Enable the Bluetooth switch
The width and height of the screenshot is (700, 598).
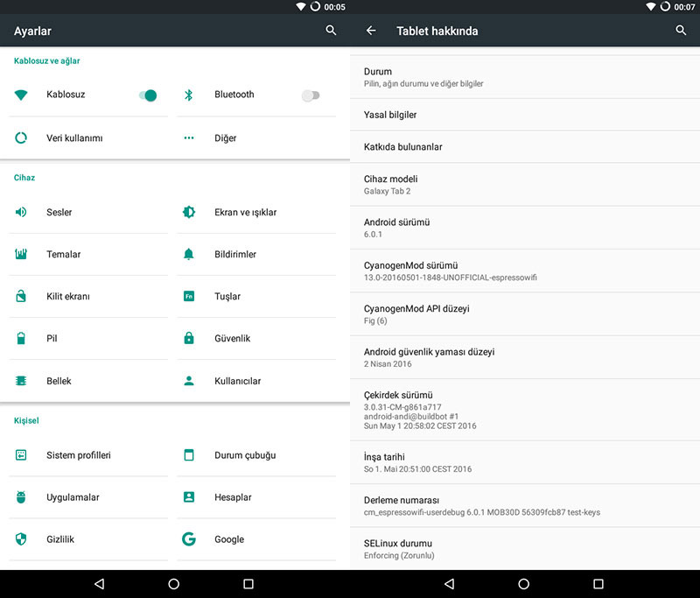point(311,95)
